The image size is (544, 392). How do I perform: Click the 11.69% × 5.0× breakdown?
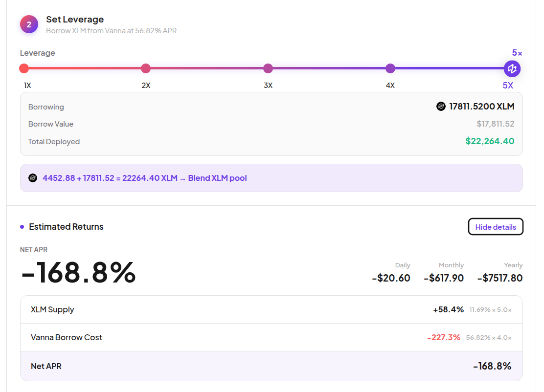[x=491, y=310]
